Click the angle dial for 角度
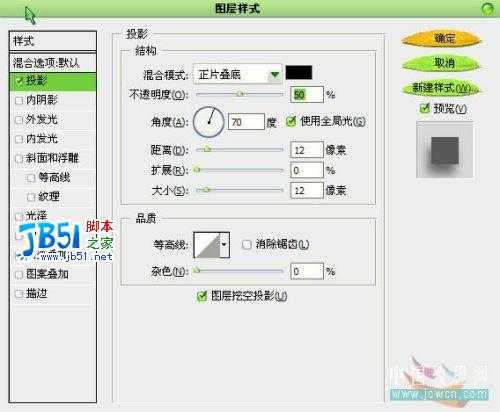 tap(209, 122)
